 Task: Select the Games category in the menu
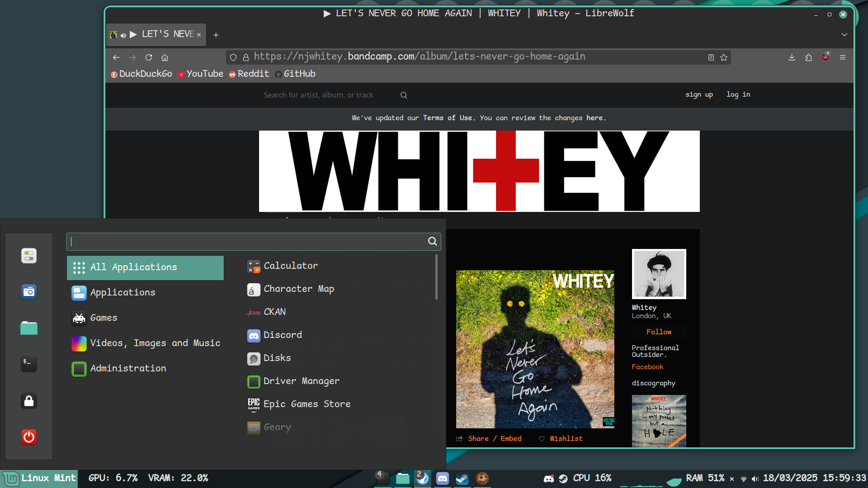tap(104, 318)
